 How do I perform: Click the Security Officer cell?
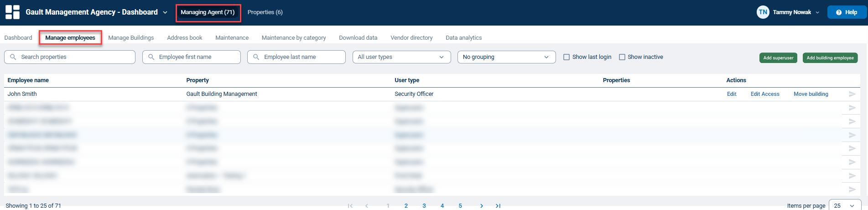414,94
